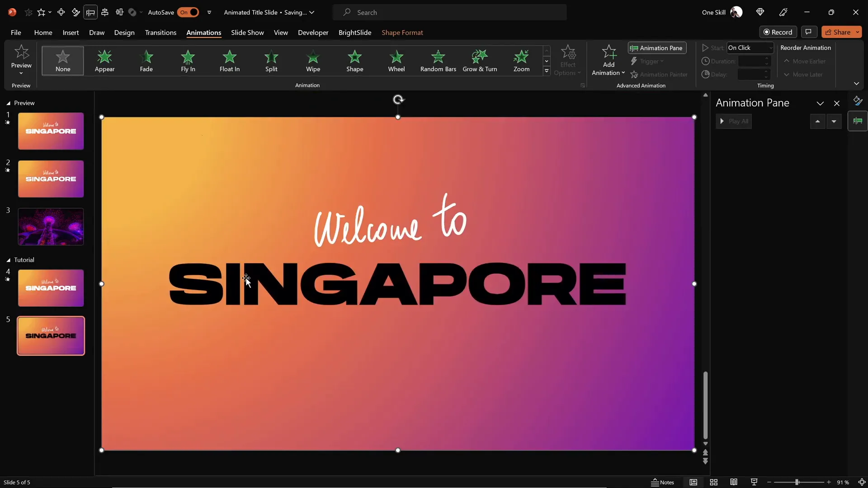The image size is (868, 488).
Task: Open Customize Quick Access Toolbar dropdown
Action: click(x=209, y=12)
